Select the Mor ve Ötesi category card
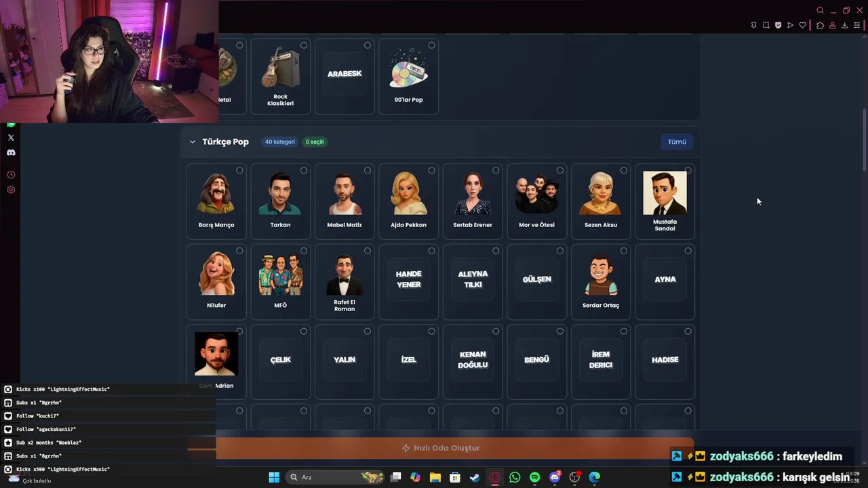868x488 pixels. pos(536,201)
